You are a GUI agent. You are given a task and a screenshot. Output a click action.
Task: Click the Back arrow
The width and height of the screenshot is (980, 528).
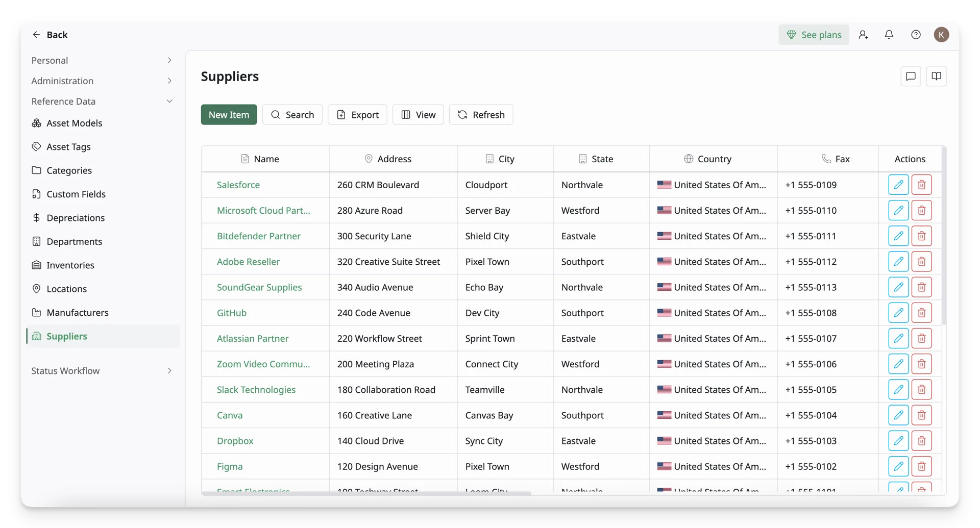(36, 35)
